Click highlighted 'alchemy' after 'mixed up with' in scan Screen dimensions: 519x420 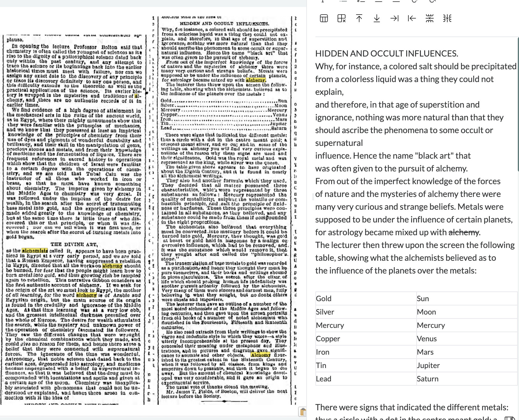pos(256,80)
